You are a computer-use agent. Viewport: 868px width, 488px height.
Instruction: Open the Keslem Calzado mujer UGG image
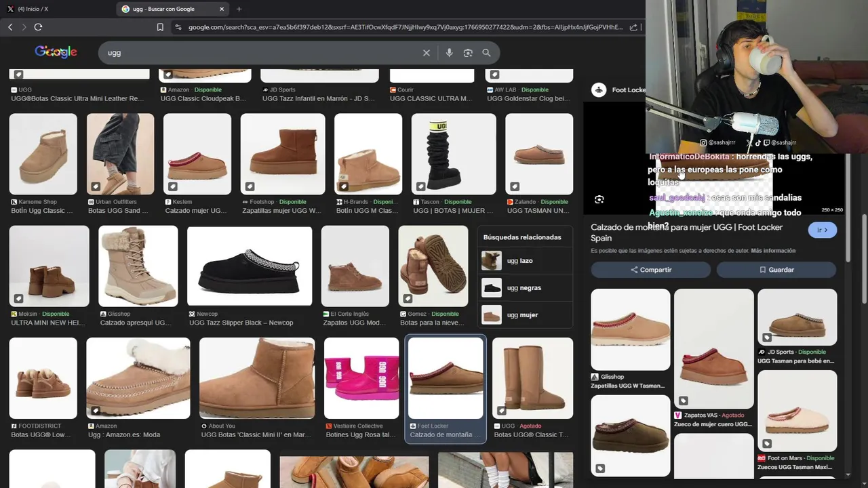(197, 154)
